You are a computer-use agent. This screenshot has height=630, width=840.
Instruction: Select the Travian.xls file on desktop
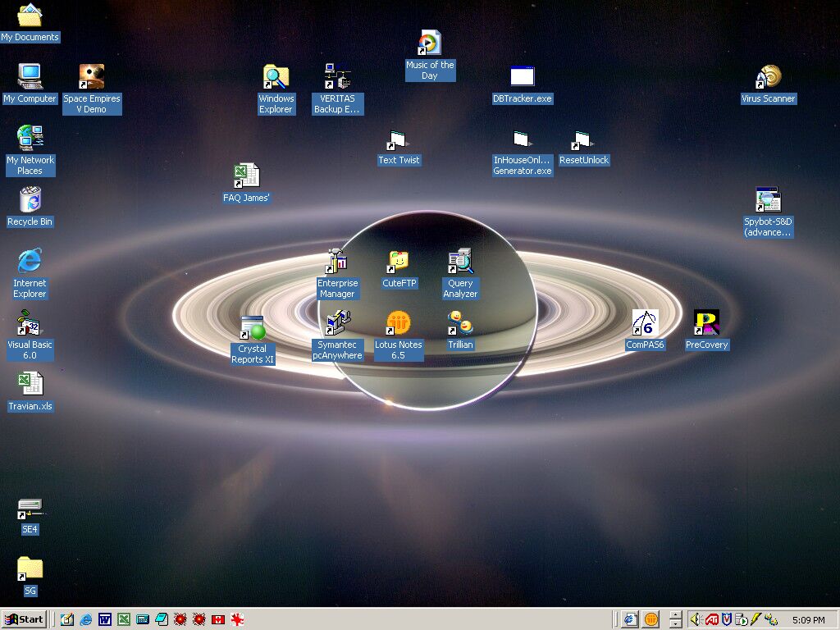(30, 386)
